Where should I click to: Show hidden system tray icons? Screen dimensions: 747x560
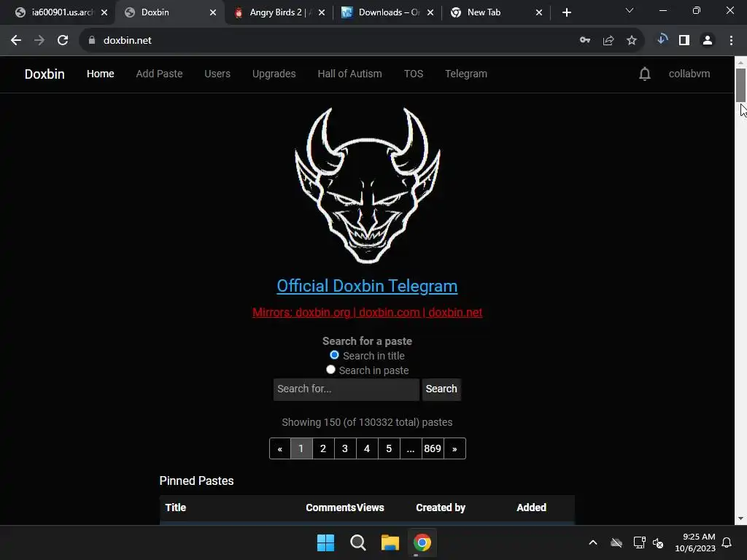point(593,542)
